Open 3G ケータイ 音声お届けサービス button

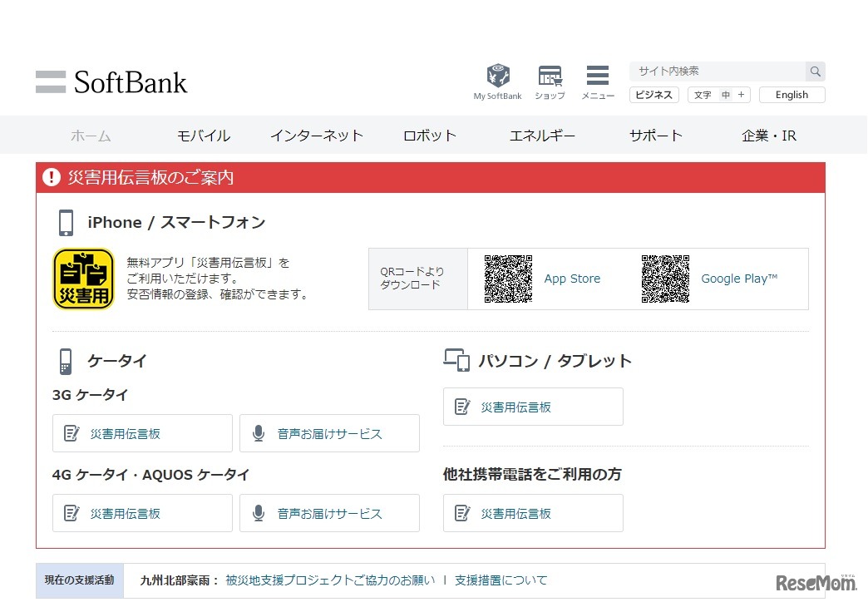(x=329, y=433)
